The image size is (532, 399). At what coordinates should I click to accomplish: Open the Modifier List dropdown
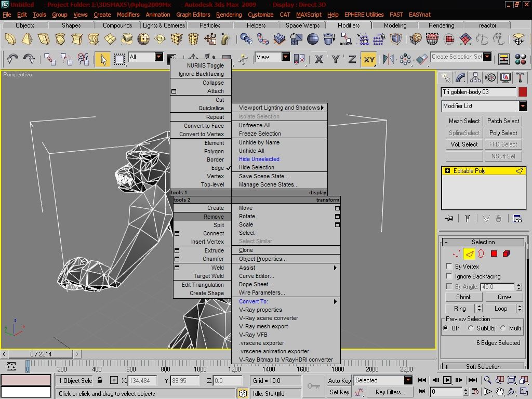click(x=484, y=106)
